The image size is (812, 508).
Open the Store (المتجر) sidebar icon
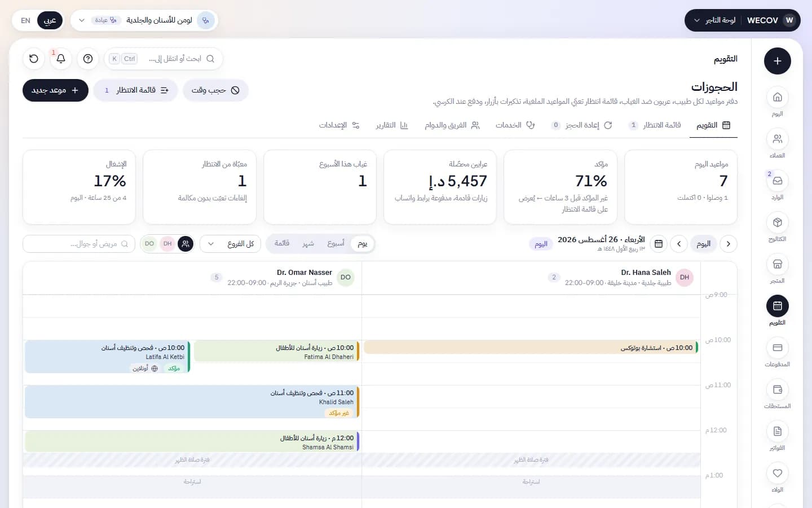coord(777,264)
